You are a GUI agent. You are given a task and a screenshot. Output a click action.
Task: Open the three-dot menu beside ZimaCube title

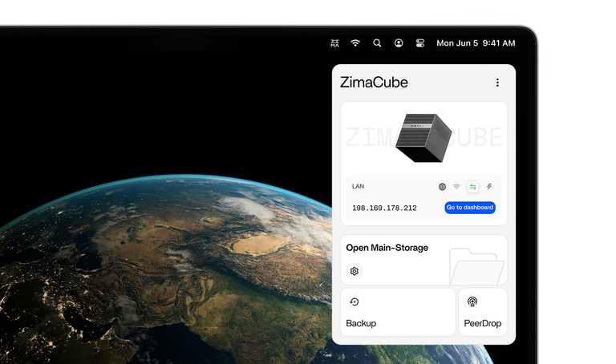497,83
